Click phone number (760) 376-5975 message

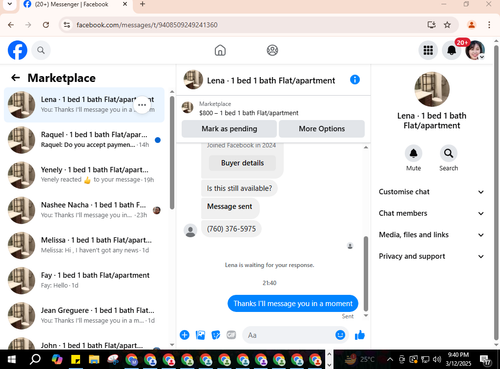231,229
